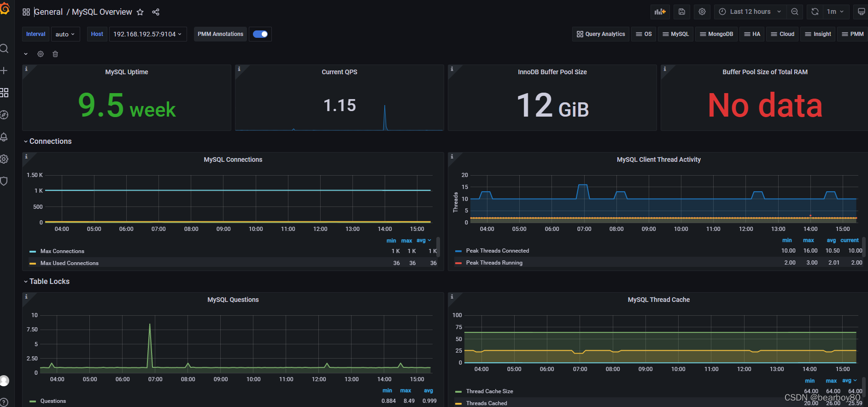Open the Server Admin shield icon
The width and height of the screenshot is (868, 407).
(x=4, y=181)
